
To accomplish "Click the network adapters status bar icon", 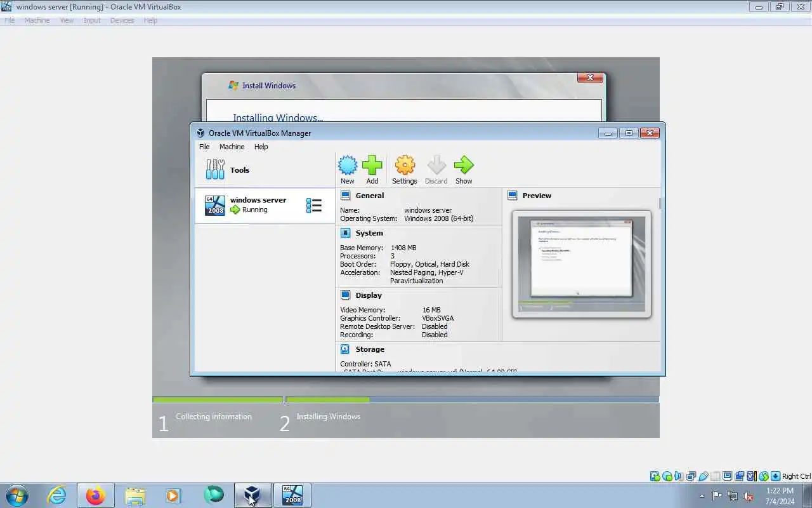I will pyautogui.click(x=691, y=476).
